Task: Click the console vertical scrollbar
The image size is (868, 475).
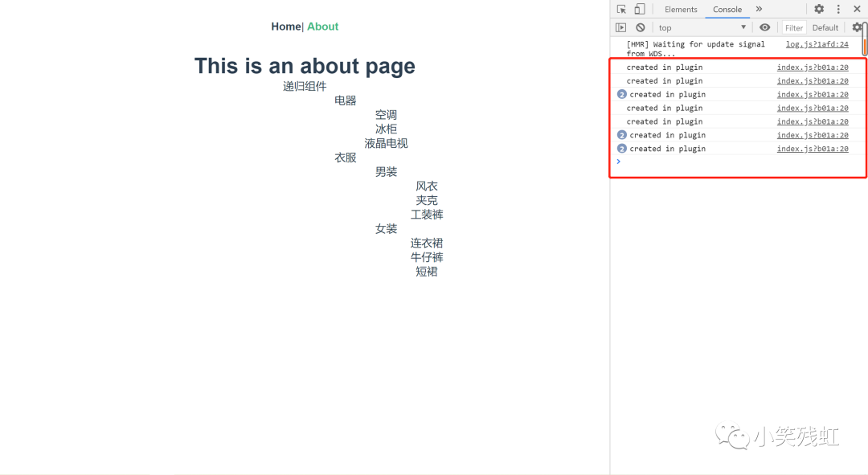Action: [865, 39]
